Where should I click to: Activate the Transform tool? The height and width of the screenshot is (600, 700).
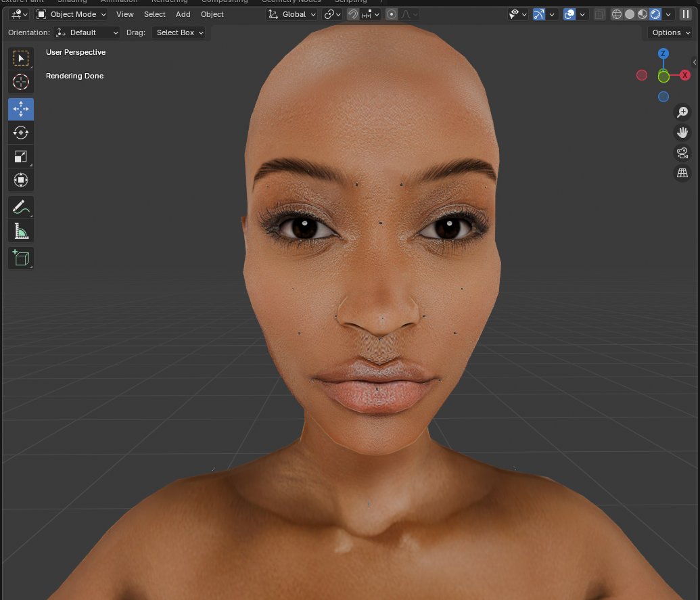21,180
